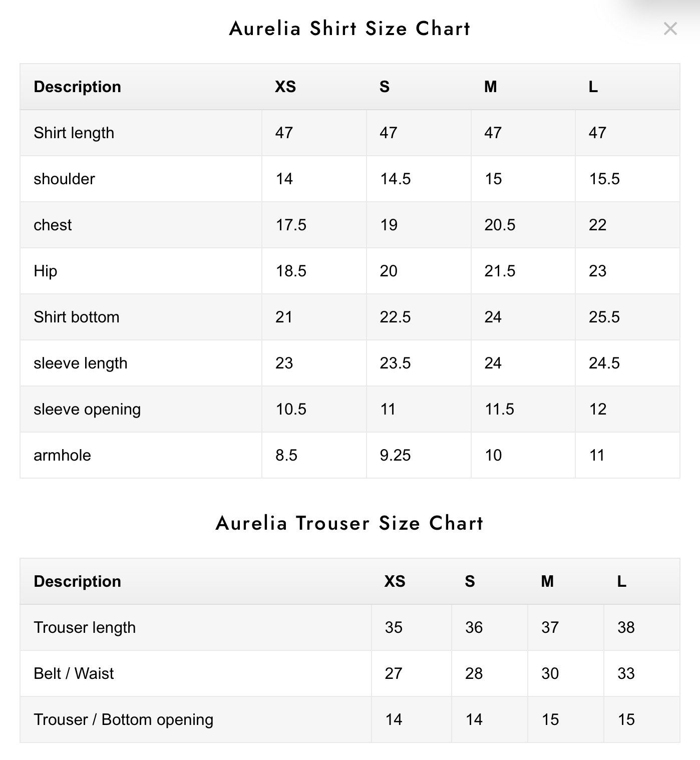Click the armhole value 9.25 cell
The image size is (700, 760).
point(419,455)
